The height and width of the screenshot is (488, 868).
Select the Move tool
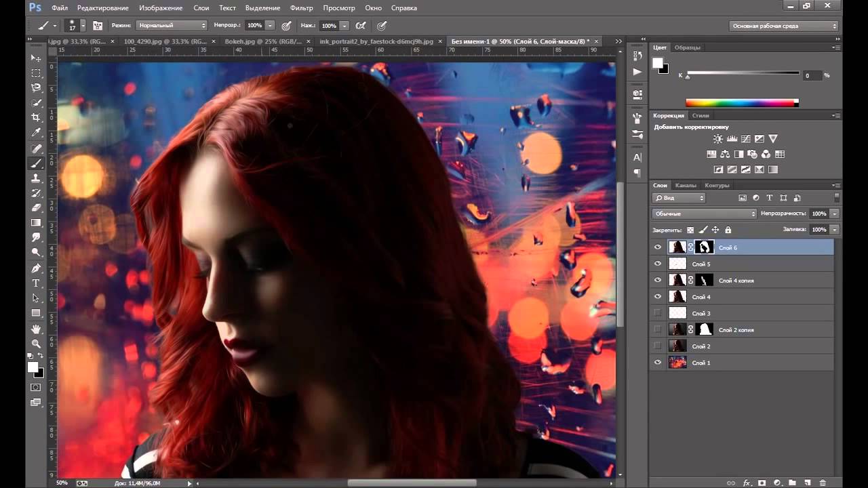click(x=36, y=58)
